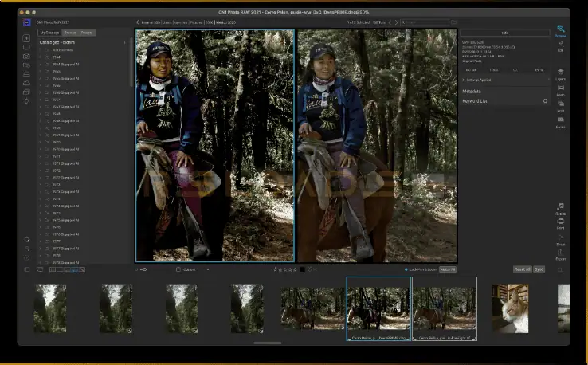Click the import icon in left sidebar
Screen dimensions: 588x365
click(26, 38)
